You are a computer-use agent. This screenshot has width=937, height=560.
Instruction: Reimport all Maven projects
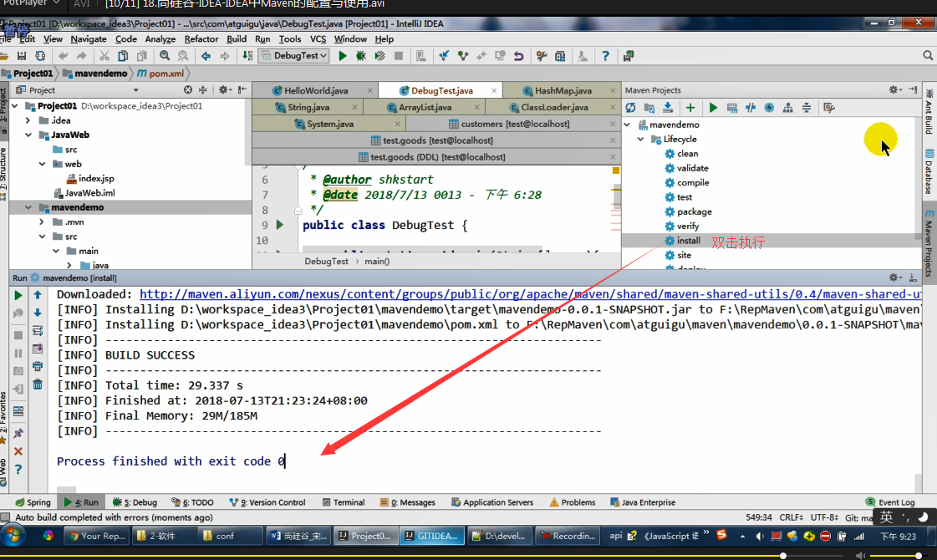click(x=630, y=108)
